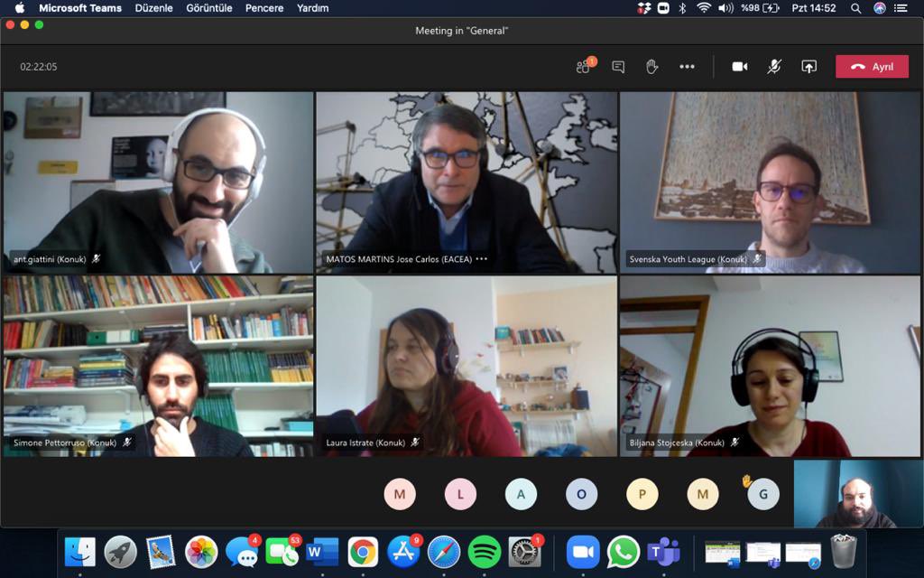Screen dimensions: 924x578
Task: Open Launchpad from the Dock
Action: tap(121, 552)
